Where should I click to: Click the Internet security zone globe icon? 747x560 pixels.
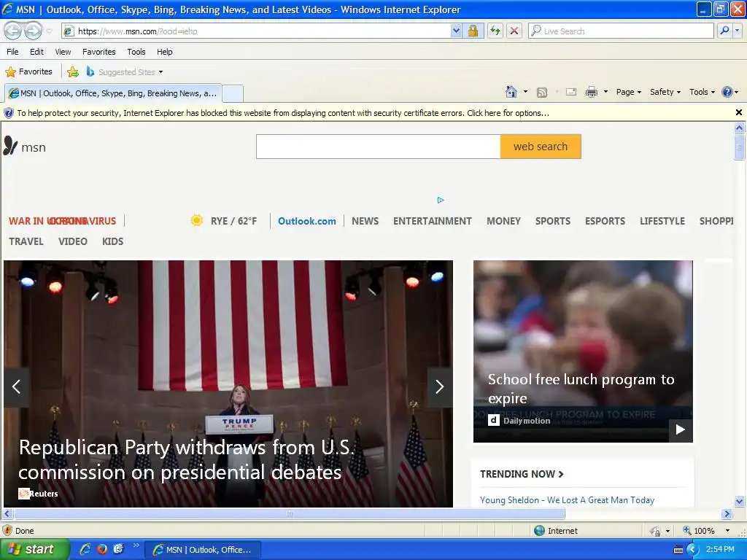pyautogui.click(x=539, y=531)
